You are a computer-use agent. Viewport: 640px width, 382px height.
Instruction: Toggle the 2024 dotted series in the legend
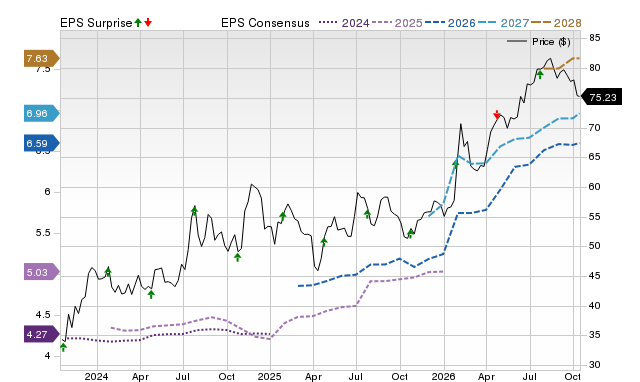click(344, 23)
